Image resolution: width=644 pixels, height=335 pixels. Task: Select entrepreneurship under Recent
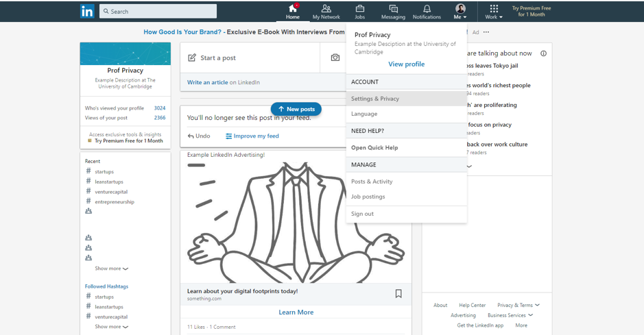(114, 201)
